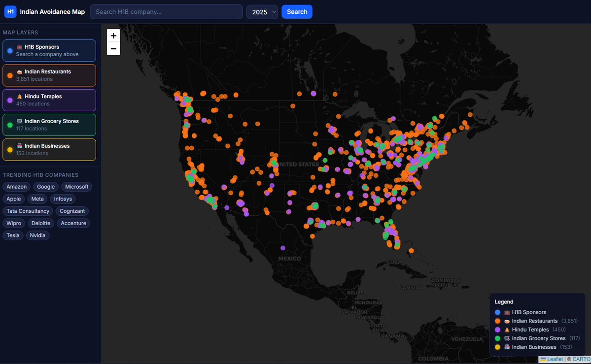Viewport: 591px width, 364px height.
Task: Click the yellow Indian Businesses dot in Legend
Action: coord(497,347)
